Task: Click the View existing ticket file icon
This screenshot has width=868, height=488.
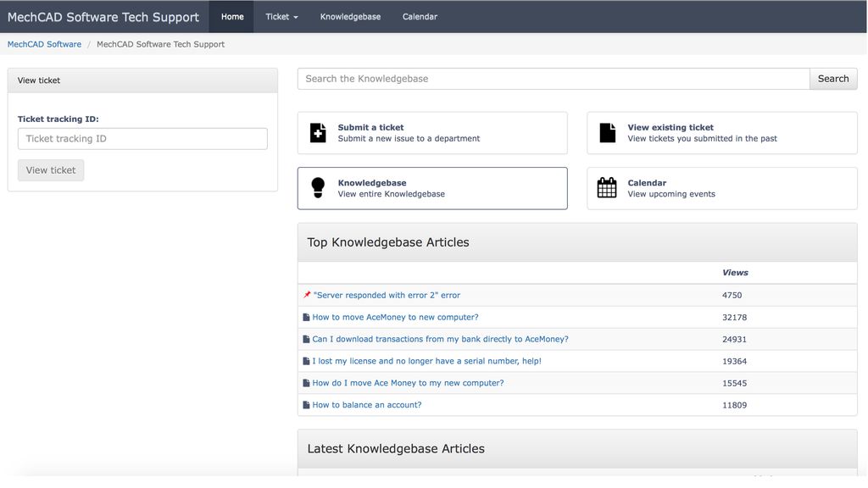Action: click(608, 133)
